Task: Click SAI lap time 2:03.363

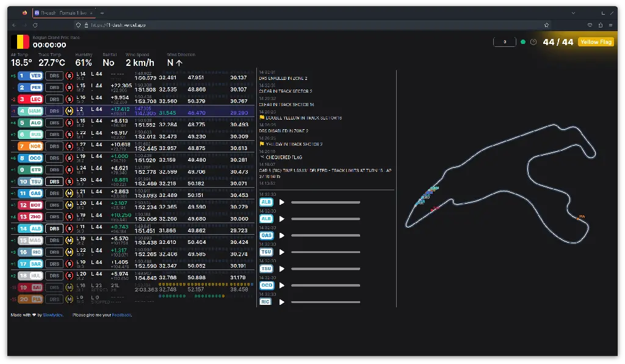Action: coord(146,290)
